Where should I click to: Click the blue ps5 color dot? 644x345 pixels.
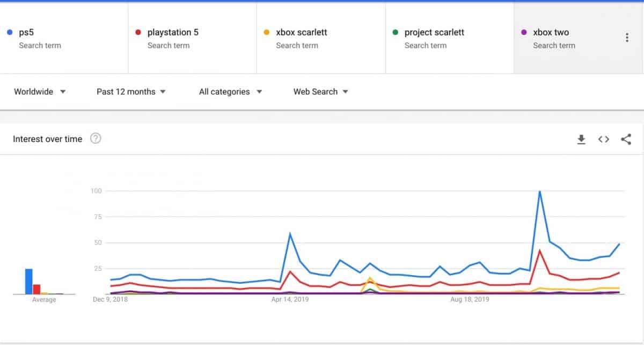10,32
